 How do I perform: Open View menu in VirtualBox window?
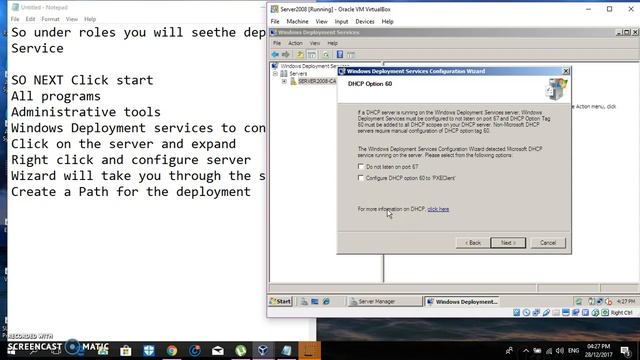click(321, 22)
